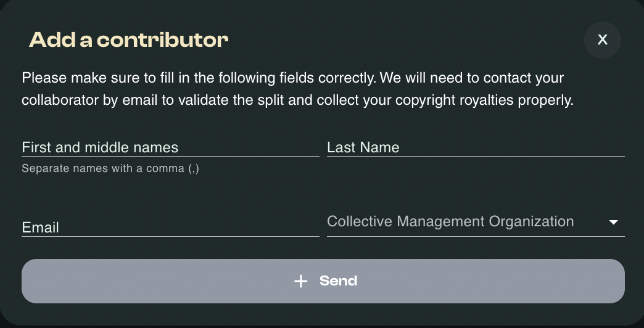
Task: Click the "First and middle names" label
Action: [x=100, y=147]
